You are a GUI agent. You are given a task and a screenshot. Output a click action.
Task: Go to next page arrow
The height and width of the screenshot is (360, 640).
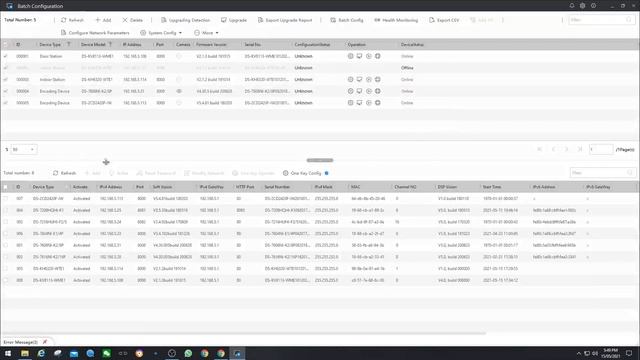pos(567,149)
